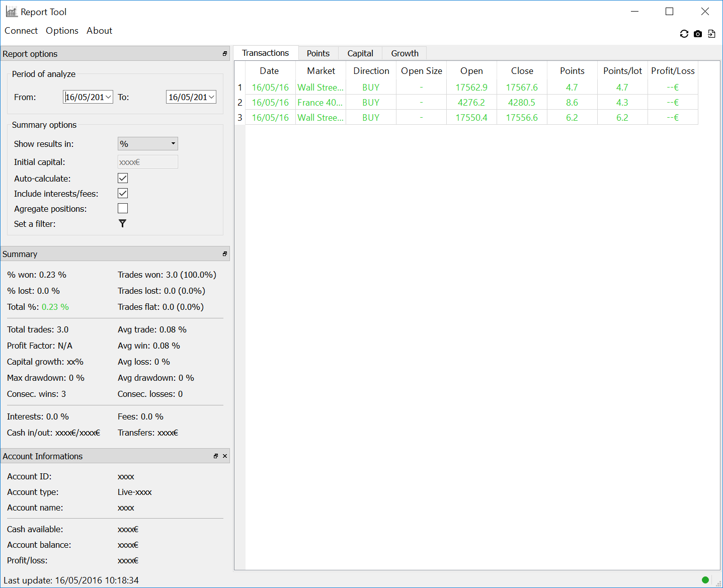Close the Account Informations panel
Screen dimensions: 723x588
(x=225, y=456)
